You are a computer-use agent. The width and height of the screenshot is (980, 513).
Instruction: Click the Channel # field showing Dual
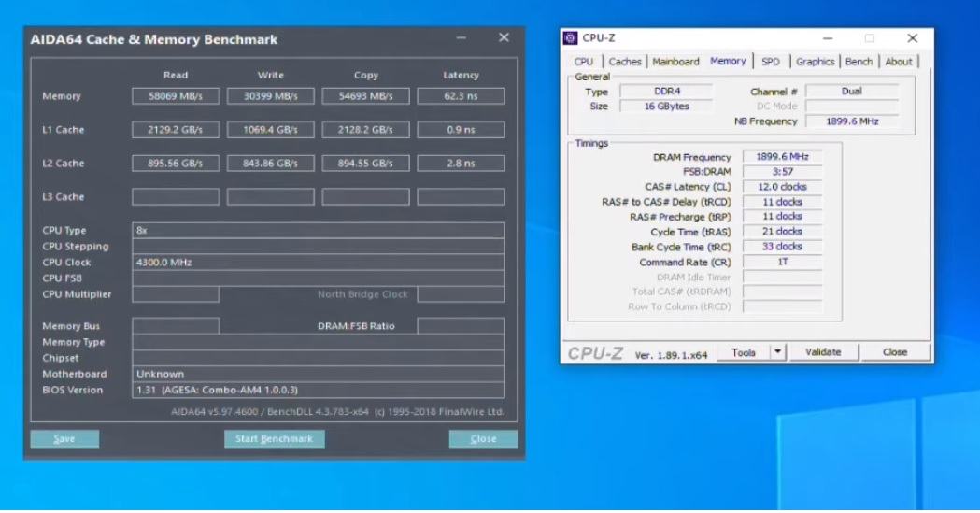(851, 92)
